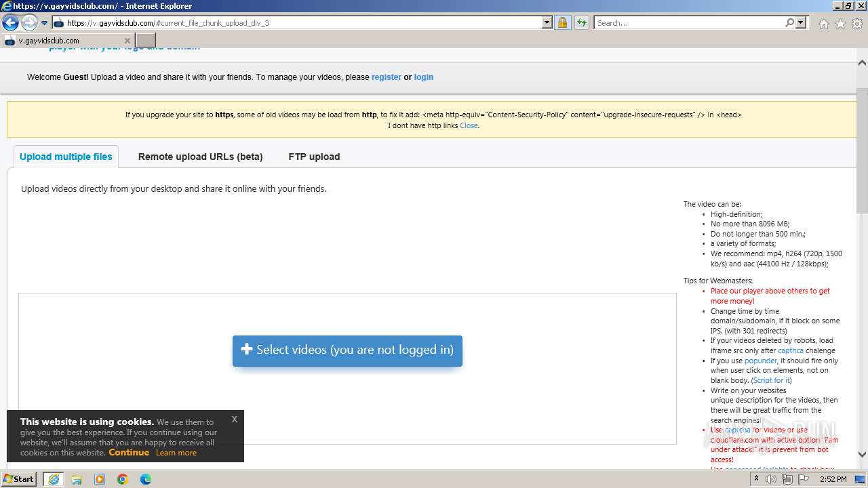Click the search magnifier icon
Image resolution: width=868 pixels, height=488 pixels.
point(789,22)
